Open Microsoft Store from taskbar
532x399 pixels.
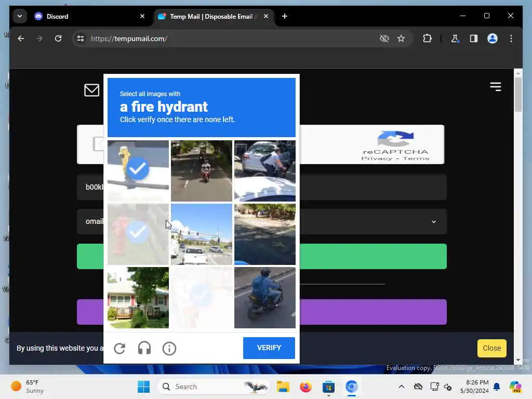point(328,387)
